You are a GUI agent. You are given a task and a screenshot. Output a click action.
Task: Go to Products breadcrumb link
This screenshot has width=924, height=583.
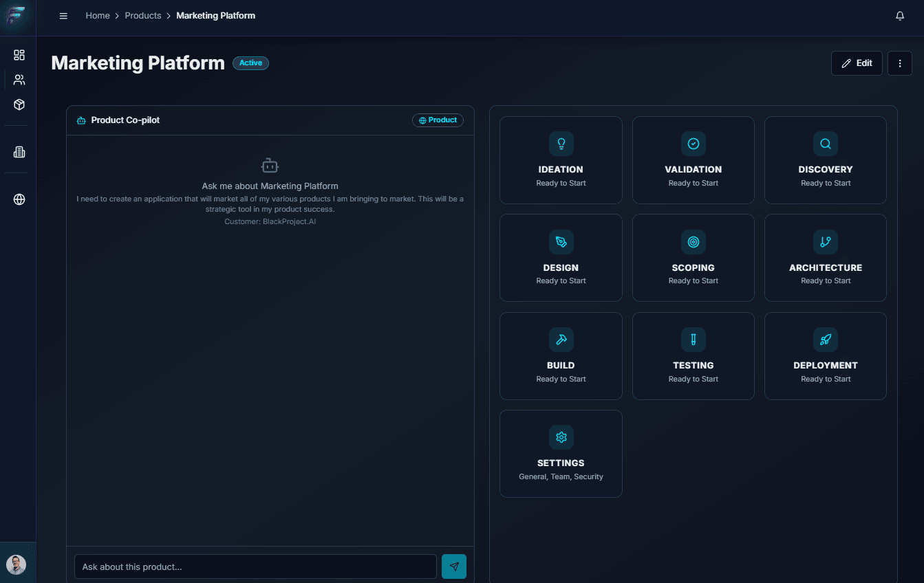tap(143, 16)
